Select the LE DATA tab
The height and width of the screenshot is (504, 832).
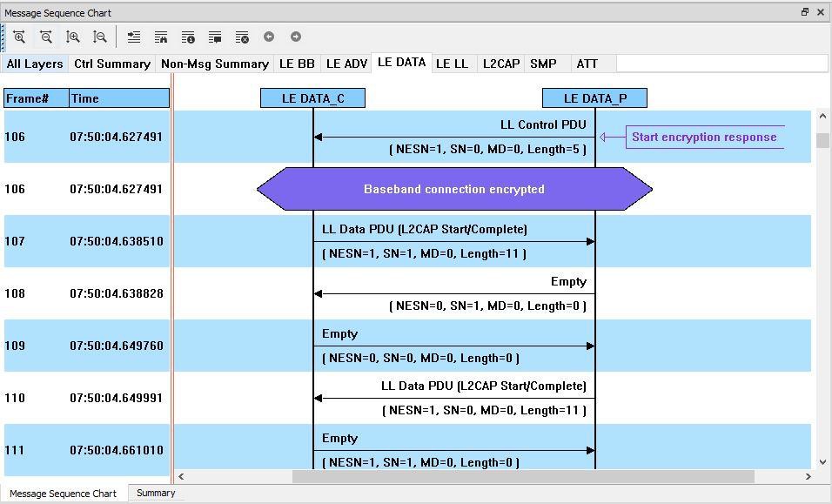[x=402, y=63]
